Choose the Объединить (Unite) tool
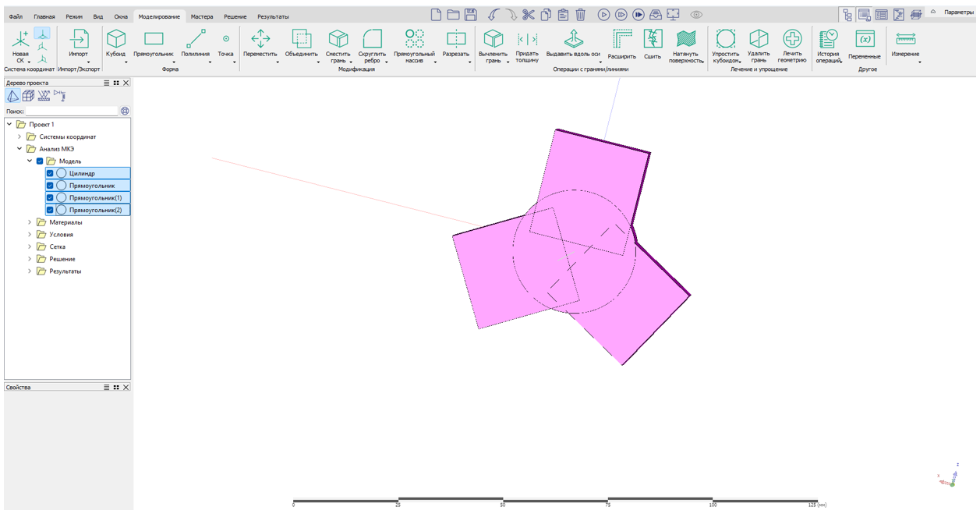Viewport: 980px width, 521px height. [x=301, y=39]
